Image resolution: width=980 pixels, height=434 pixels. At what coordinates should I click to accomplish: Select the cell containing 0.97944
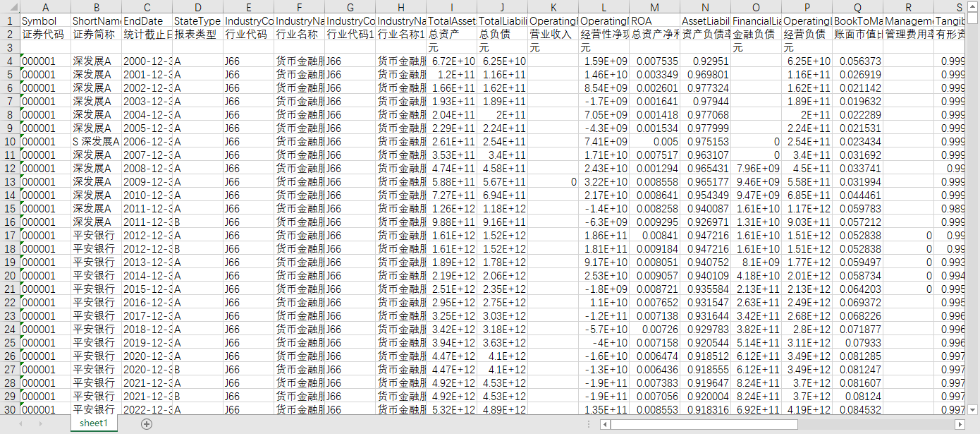tap(705, 101)
